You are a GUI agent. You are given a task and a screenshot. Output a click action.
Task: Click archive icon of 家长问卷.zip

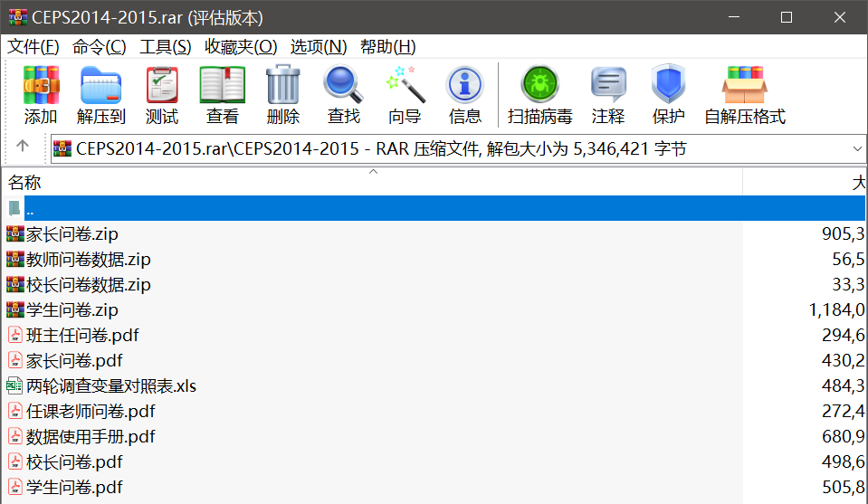(15, 234)
